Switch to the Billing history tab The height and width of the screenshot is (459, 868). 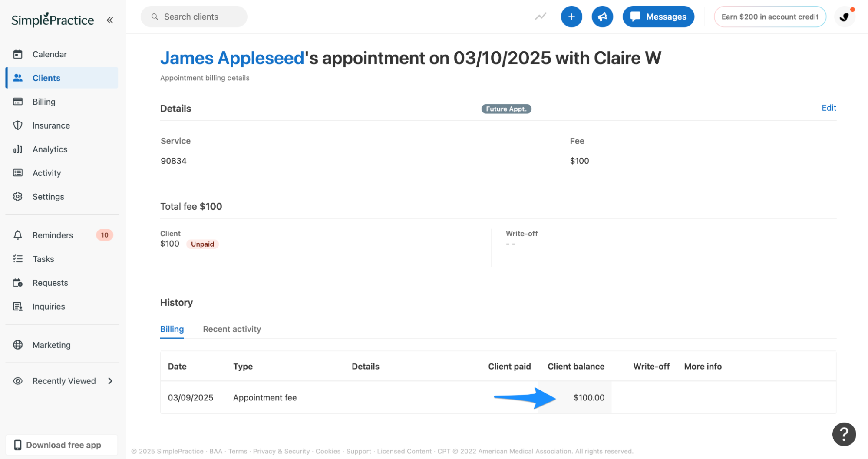pyautogui.click(x=172, y=329)
